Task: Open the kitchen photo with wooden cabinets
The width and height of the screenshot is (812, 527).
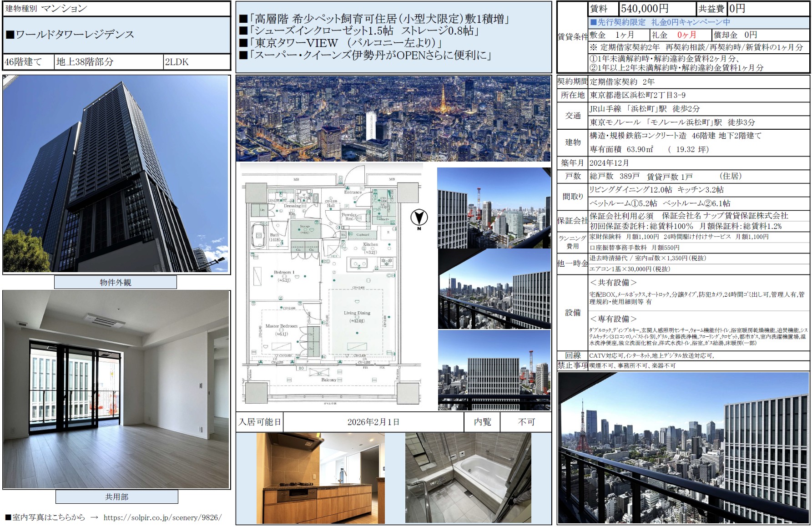Action: click(x=321, y=478)
